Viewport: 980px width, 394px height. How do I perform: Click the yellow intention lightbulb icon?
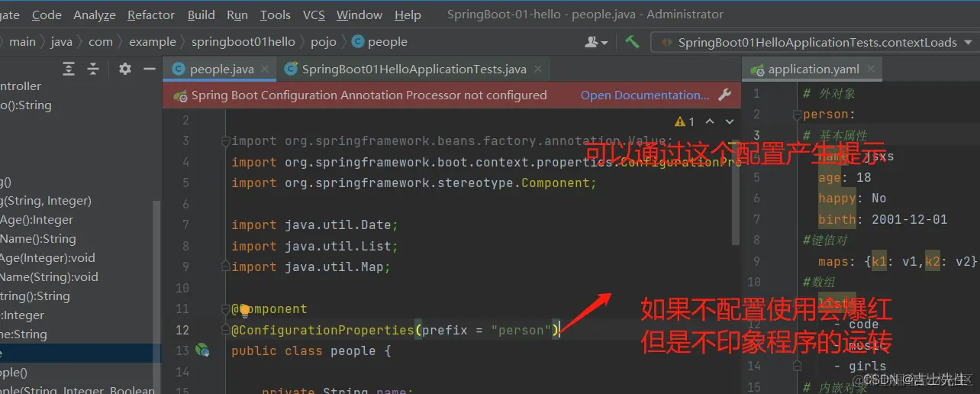pyautogui.click(x=244, y=309)
